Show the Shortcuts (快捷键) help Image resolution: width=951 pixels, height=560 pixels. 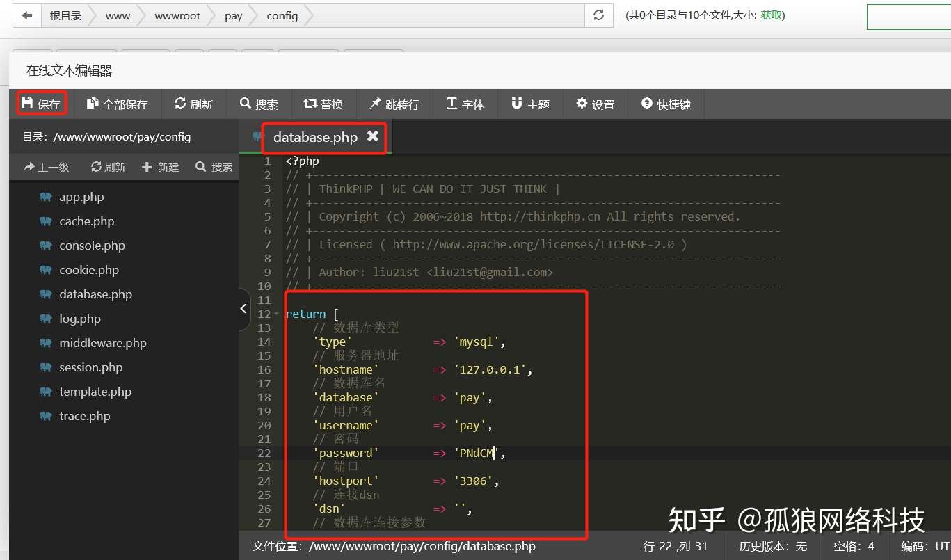(666, 104)
